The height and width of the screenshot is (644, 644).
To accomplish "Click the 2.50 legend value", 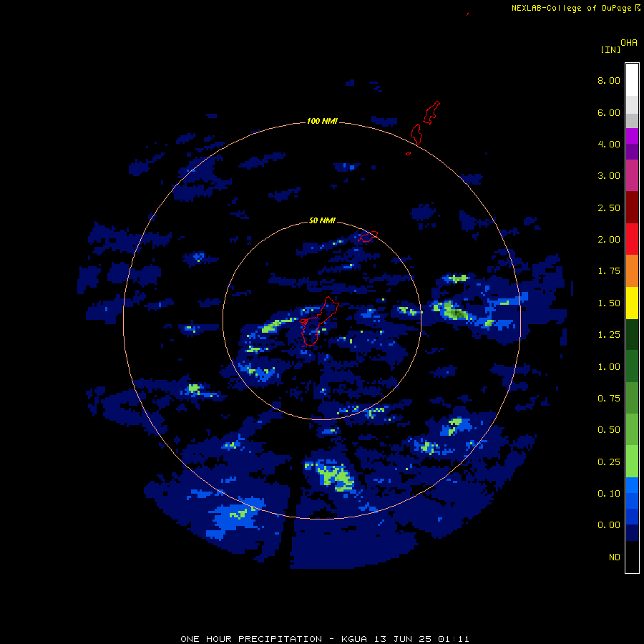I will coord(609,208).
